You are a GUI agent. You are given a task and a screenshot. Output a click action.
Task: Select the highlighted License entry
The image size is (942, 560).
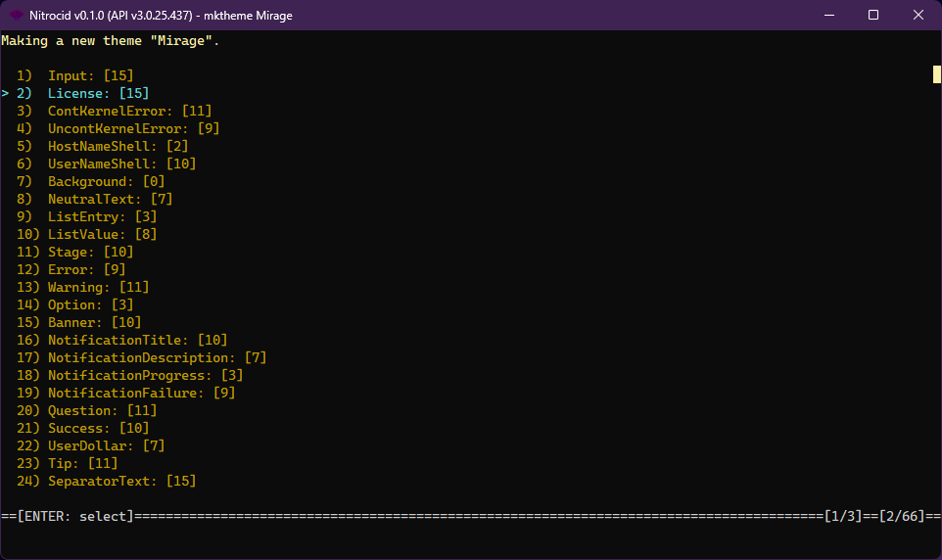[98, 93]
